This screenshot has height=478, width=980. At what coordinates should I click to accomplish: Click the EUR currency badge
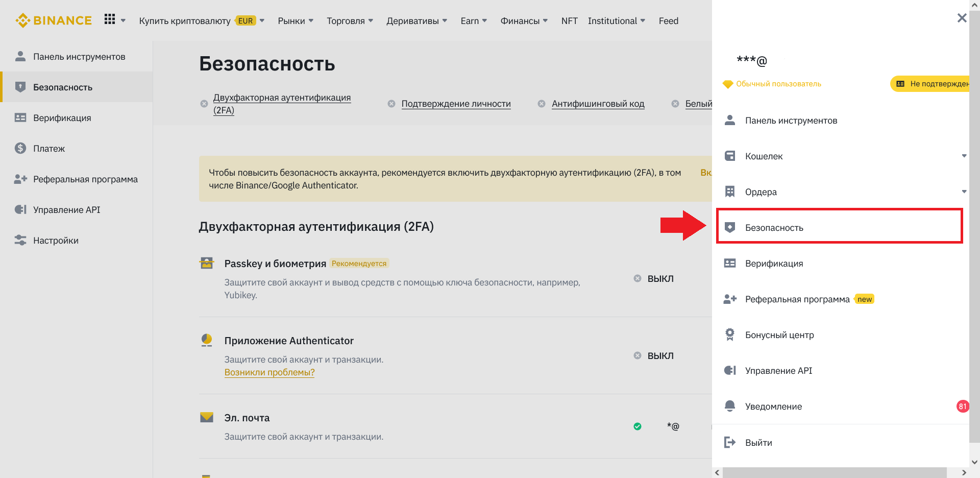click(x=246, y=20)
